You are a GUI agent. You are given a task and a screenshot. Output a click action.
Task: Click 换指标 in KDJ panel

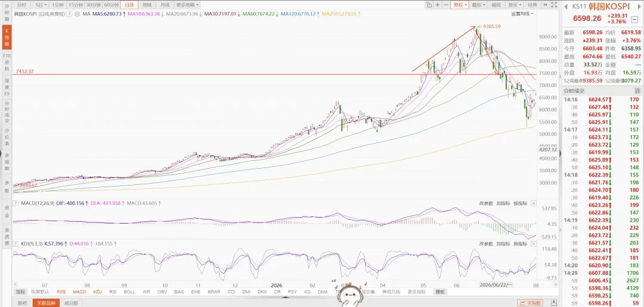521,244
